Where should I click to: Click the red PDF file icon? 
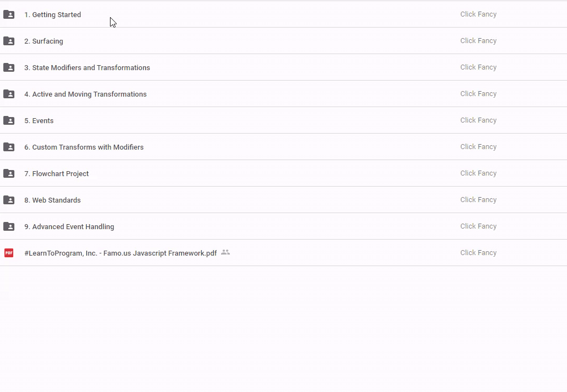tap(9, 253)
